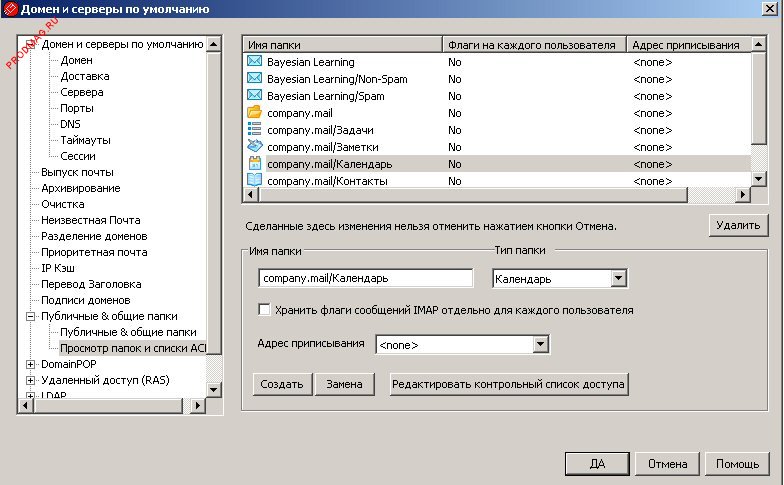Click the company.mail/Задачи tasks icon
The height and width of the screenshot is (485, 784).
point(254,130)
